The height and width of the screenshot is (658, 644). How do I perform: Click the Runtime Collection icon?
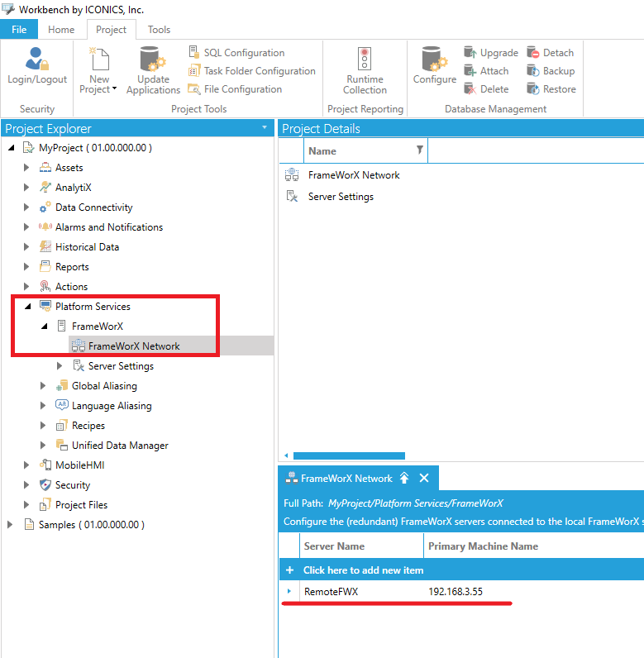coord(365,59)
